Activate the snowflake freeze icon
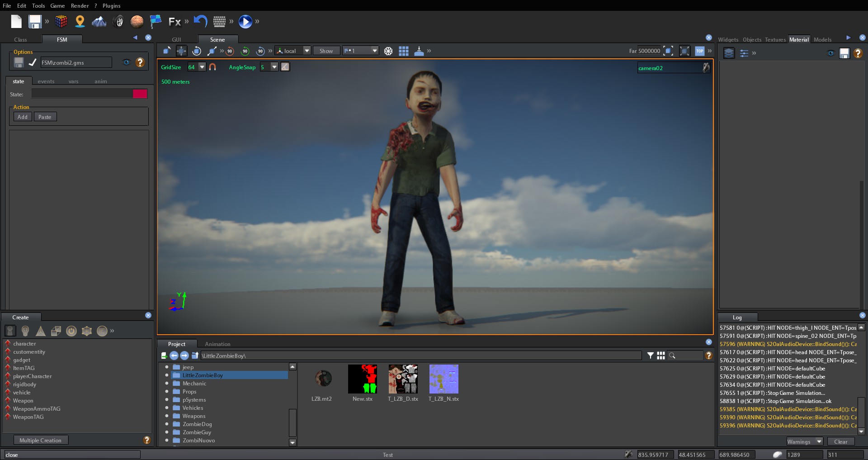Image resolution: width=868 pixels, height=460 pixels. pos(388,51)
